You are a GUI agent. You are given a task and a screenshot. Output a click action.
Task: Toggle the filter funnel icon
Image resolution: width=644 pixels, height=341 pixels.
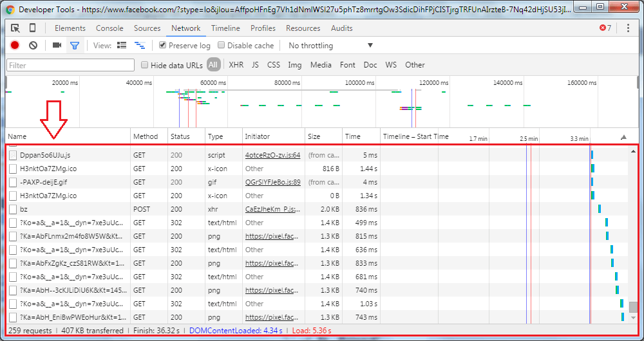[75, 46]
